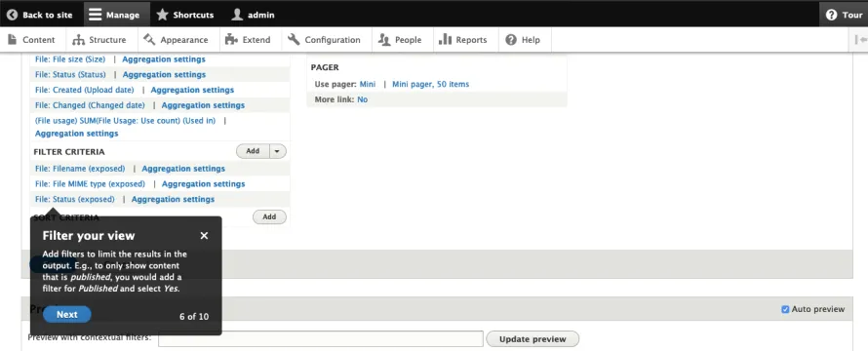Viewport: 868px width, 351px height.
Task: Change the Use pager Mini setting
Action: [x=368, y=84]
